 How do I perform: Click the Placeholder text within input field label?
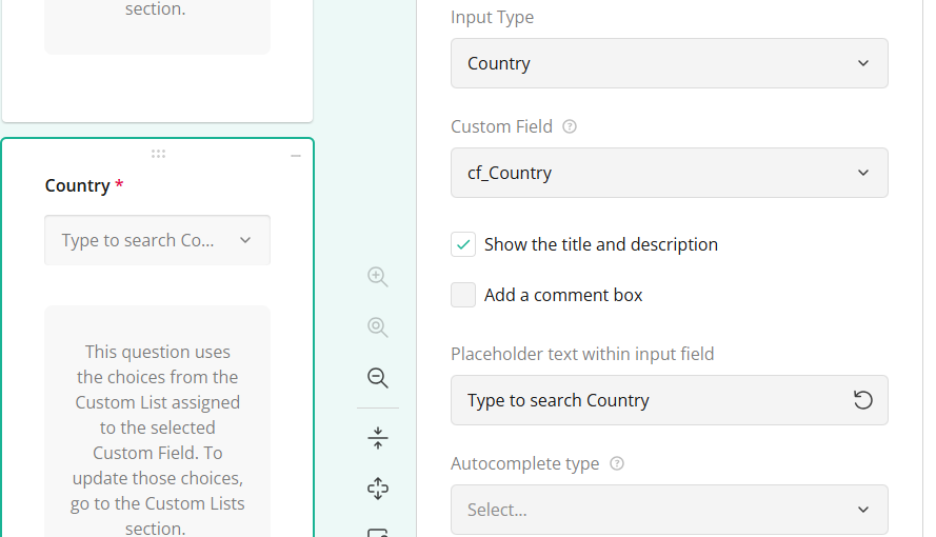(582, 354)
